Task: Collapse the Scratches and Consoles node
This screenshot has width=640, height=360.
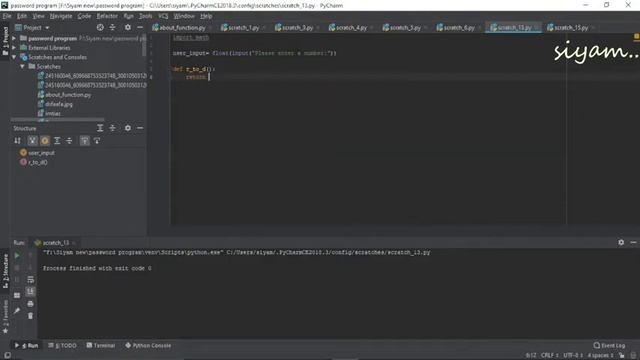Action: pyautogui.click(x=14, y=57)
